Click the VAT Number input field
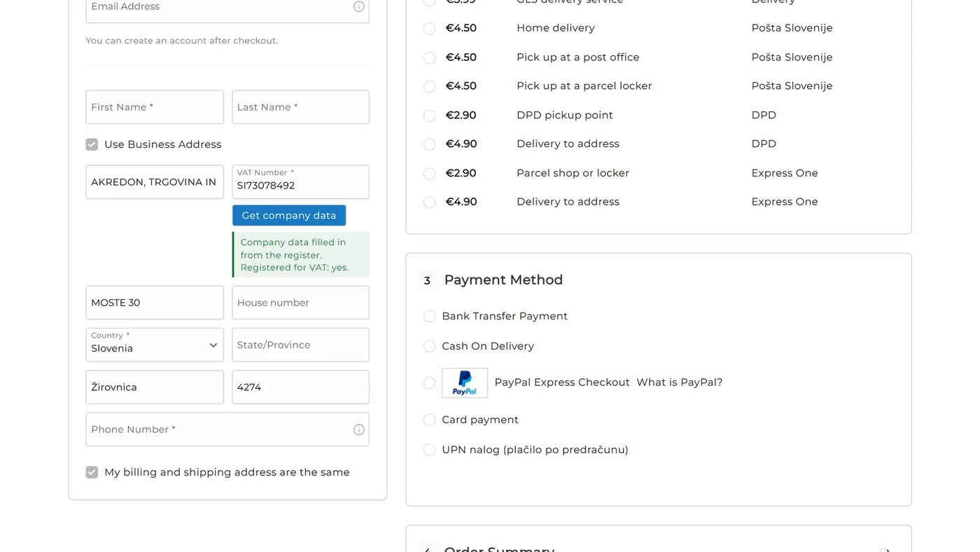 click(301, 182)
